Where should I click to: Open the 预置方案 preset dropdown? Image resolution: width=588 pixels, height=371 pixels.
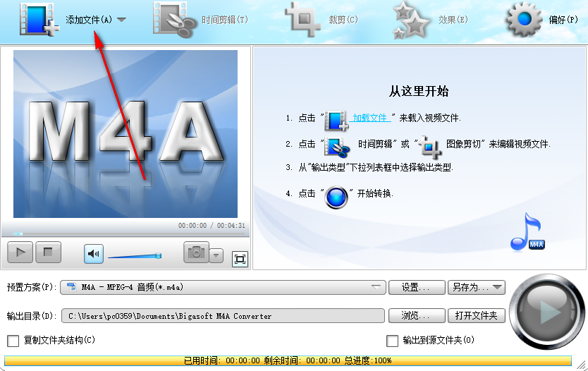click(x=223, y=288)
